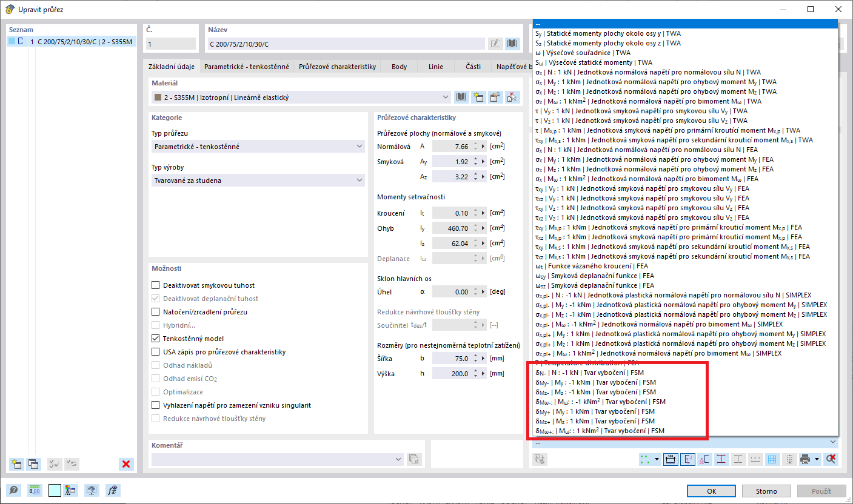Open the Průřezové charakteristiky tab
Screen dimensions: 853x504
click(338, 67)
